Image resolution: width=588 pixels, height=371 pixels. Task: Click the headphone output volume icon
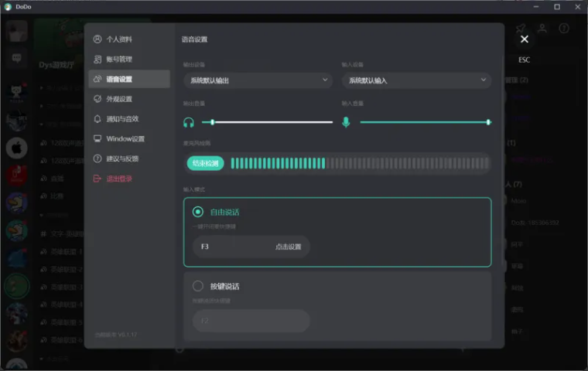click(189, 123)
